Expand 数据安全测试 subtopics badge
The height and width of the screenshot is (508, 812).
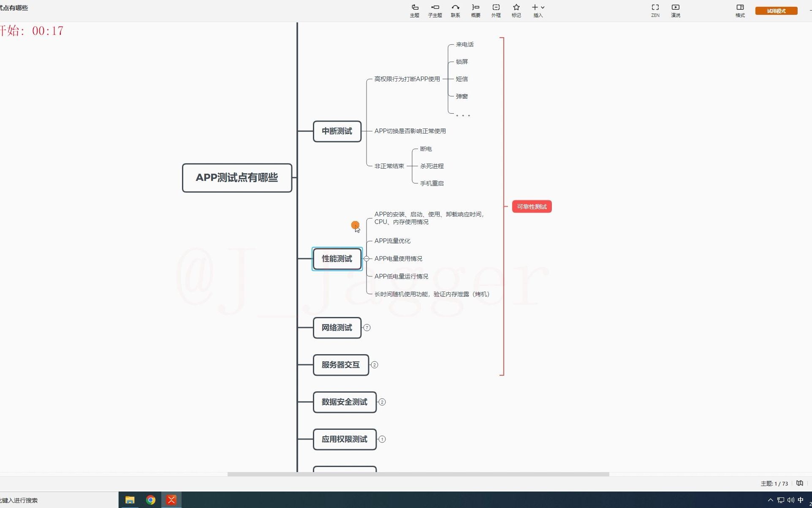(382, 402)
